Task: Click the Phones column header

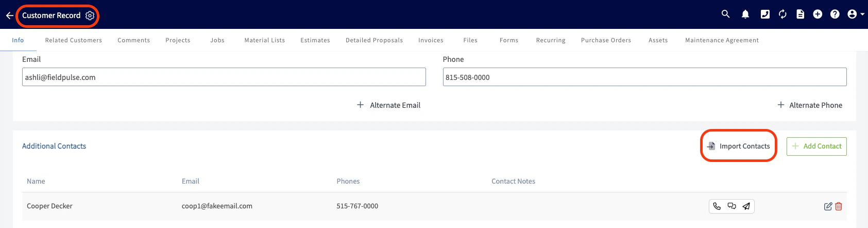Action: [x=348, y=181]
